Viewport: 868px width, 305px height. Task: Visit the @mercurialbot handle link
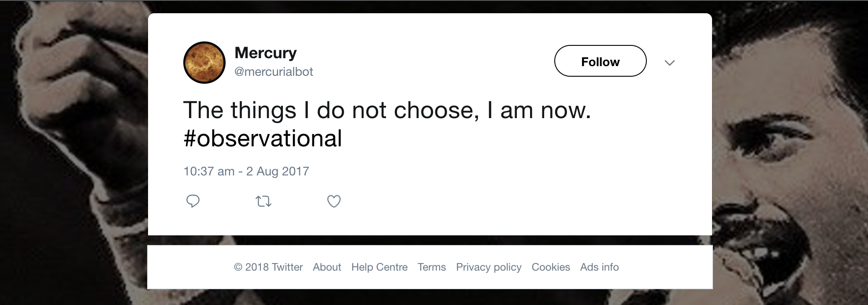point(274,71)
